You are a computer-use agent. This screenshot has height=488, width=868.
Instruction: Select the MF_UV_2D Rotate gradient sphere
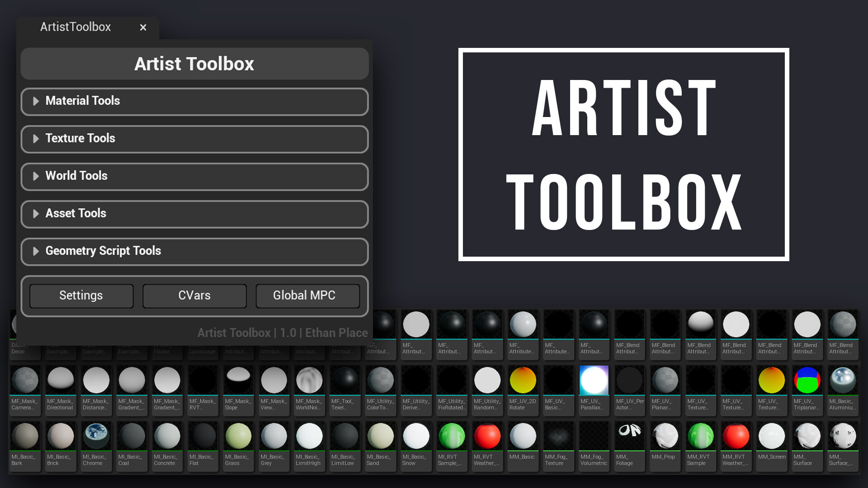(523, 380)
